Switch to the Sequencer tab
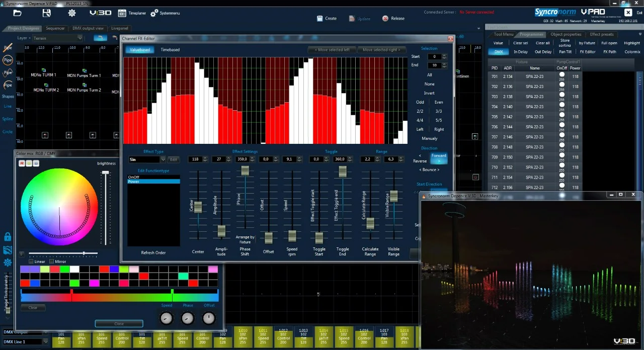The image size is (644, 350). [x=55, y=28]
